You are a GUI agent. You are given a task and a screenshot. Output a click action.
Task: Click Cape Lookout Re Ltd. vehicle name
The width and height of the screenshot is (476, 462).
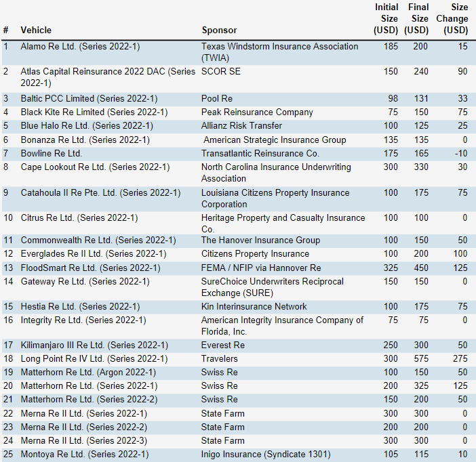pyautogui.click(x=95, y=167)
